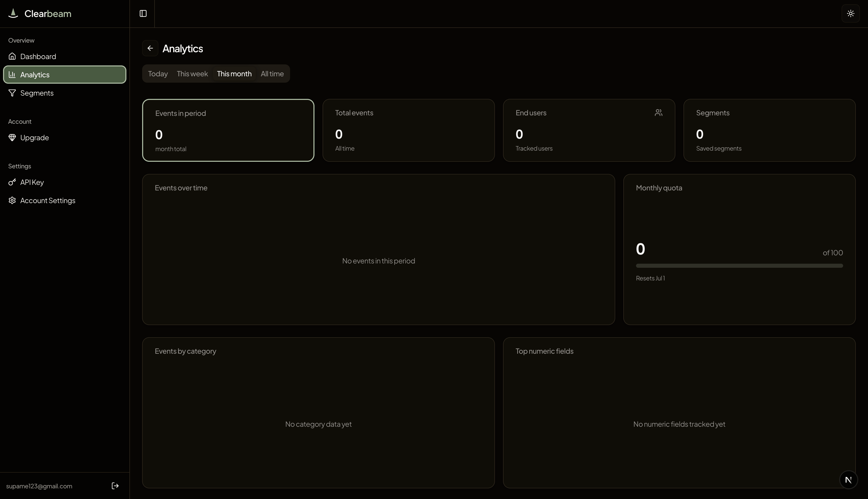Click the 'Top numeric fields' heading
Screen dimensions: 868x499
[544, 351]
